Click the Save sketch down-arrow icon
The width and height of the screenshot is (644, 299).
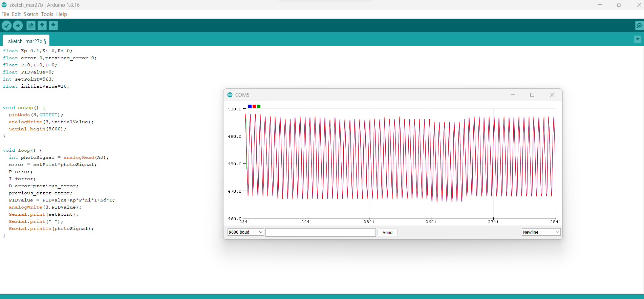53,26
